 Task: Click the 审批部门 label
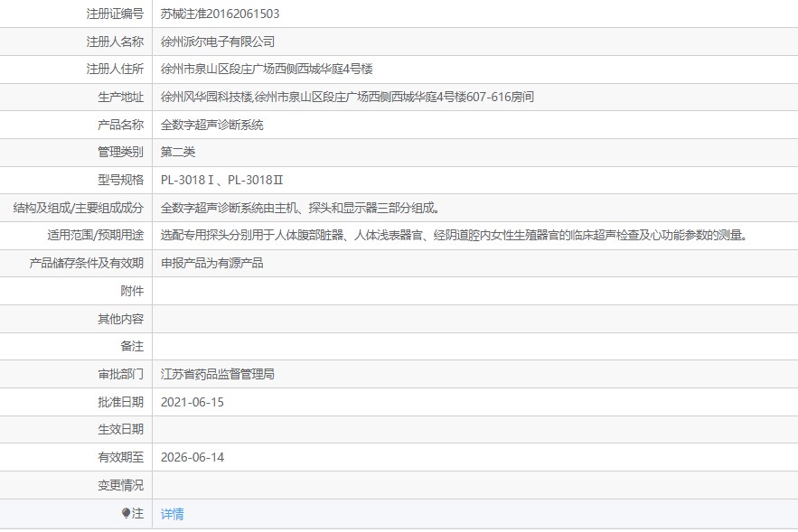(x=120, y=374)
